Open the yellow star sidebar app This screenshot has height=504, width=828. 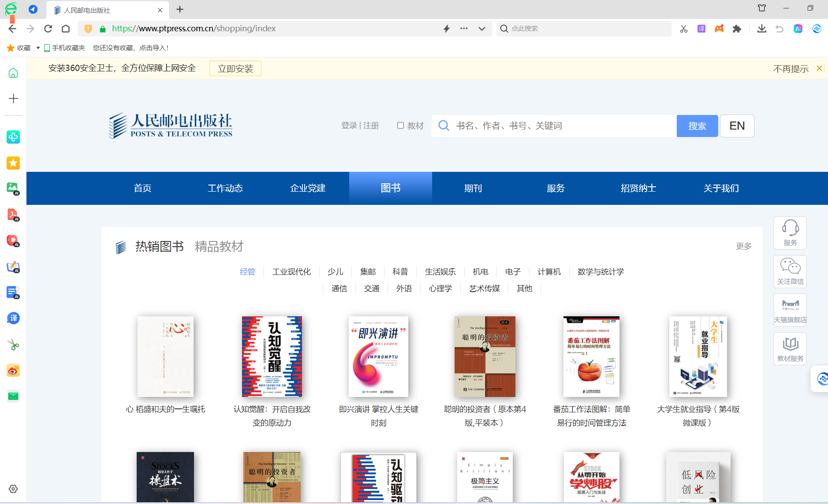(13, 163)
